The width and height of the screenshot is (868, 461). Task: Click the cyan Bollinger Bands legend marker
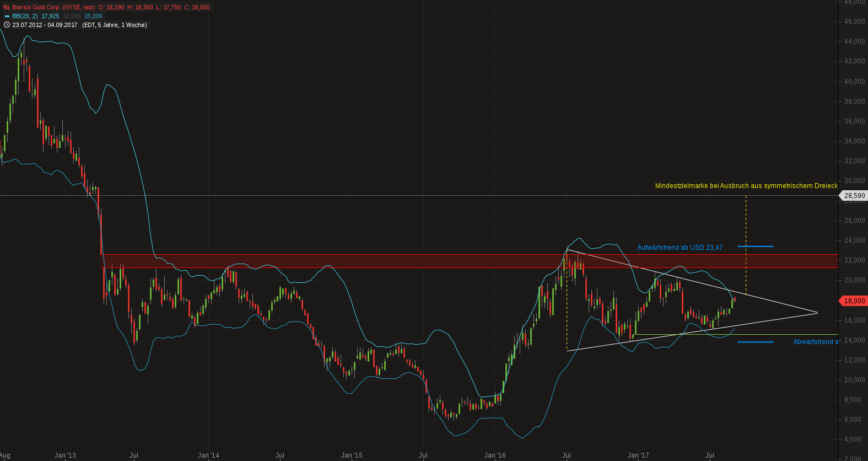coord(7,17)
